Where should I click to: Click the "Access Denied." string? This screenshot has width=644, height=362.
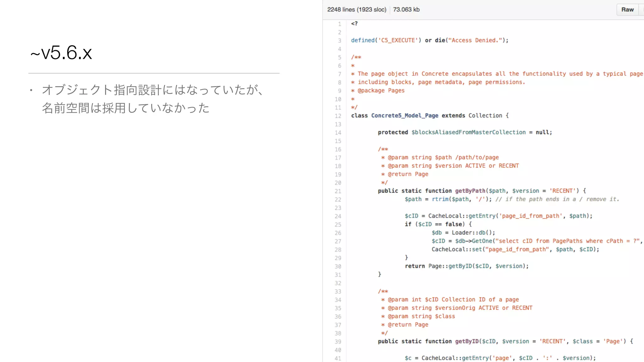point(475,40)
